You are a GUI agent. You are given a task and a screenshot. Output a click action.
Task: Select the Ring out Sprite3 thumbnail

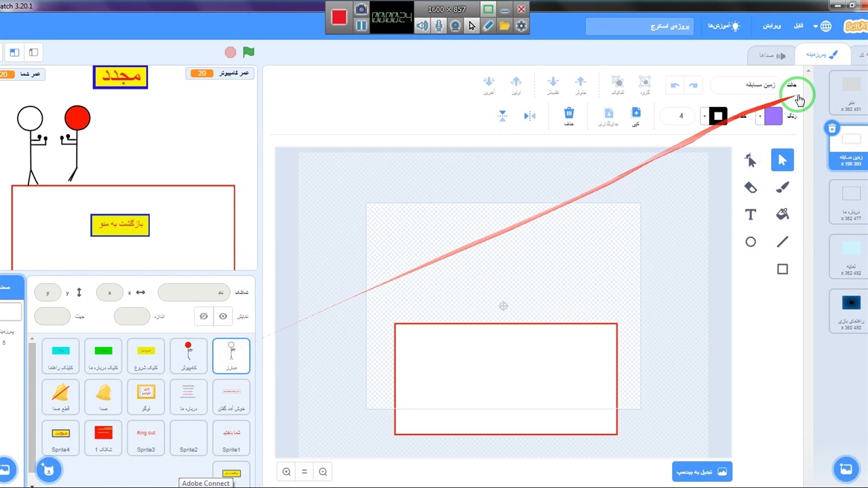pos(146,438)
